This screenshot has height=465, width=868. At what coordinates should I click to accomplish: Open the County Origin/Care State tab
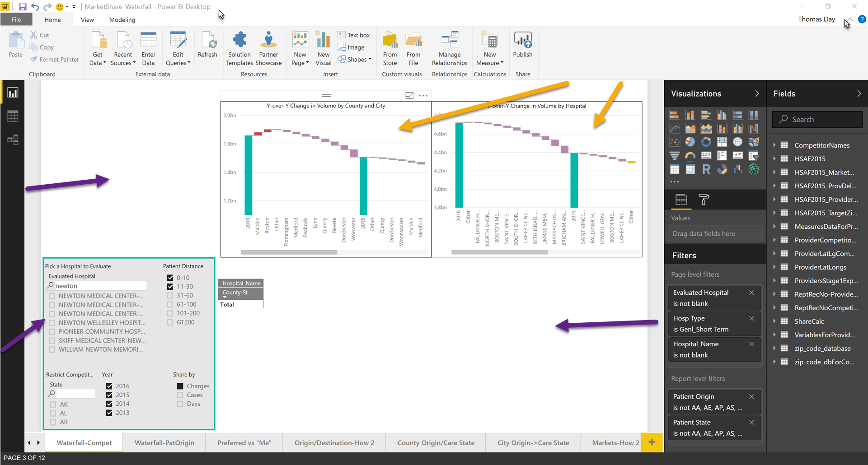point(436,443)
